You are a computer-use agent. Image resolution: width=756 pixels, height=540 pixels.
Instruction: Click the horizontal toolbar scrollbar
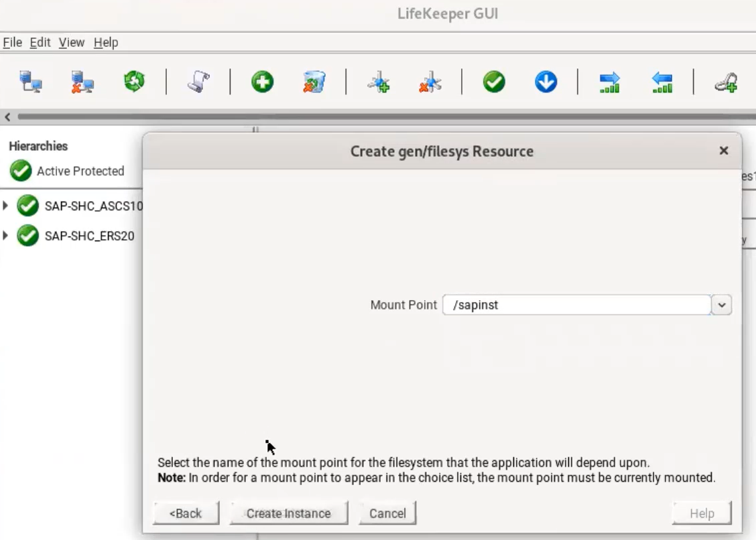tap(386, 117)
